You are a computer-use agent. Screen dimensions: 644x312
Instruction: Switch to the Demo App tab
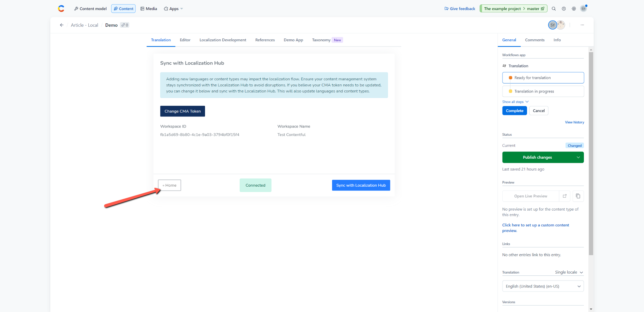(293, 40)
